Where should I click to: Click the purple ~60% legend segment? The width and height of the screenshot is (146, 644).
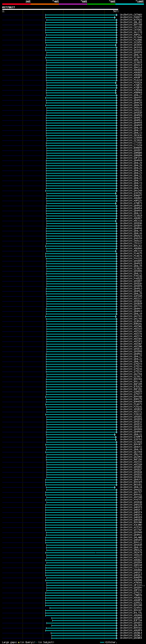pos(73,4)
